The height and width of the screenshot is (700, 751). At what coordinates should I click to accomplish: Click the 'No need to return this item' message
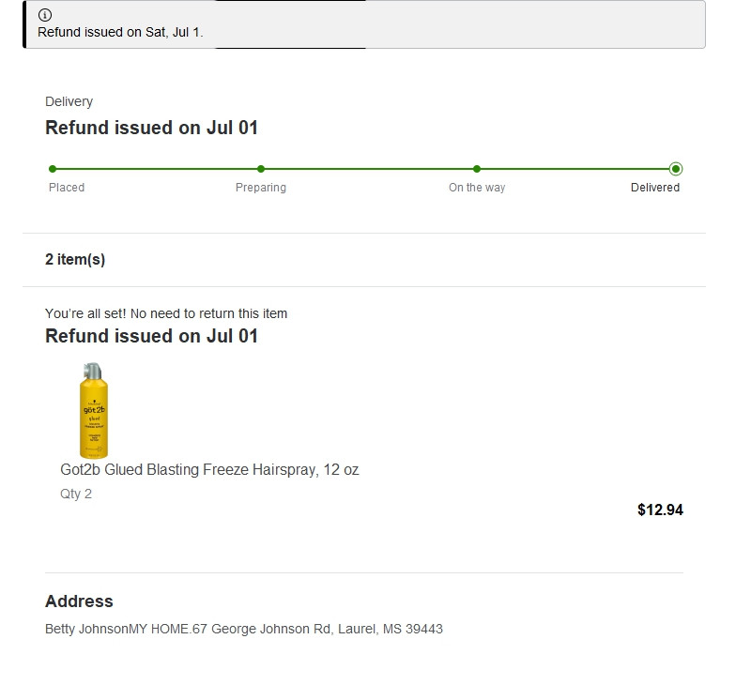166,313
